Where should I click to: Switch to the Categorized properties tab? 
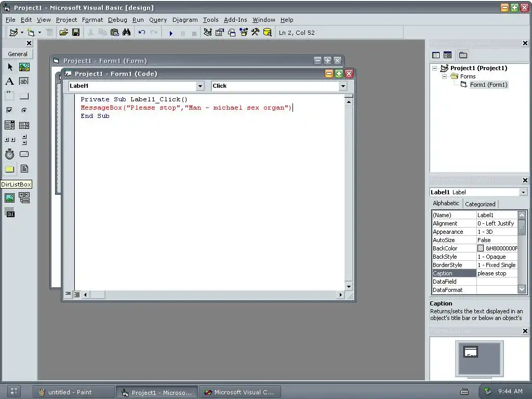480,204
